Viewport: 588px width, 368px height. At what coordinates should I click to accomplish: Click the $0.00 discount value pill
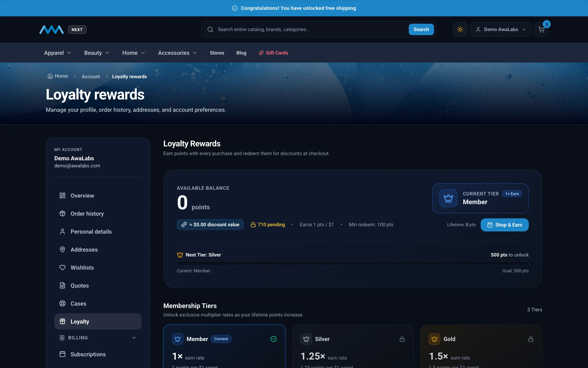click(x=210, y=224)
